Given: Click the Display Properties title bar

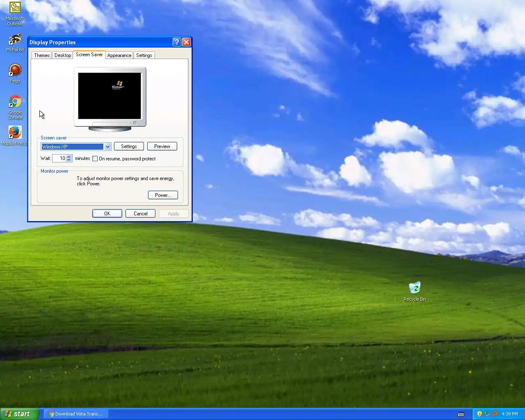Looking at the screenshot, I should point(100,42).
